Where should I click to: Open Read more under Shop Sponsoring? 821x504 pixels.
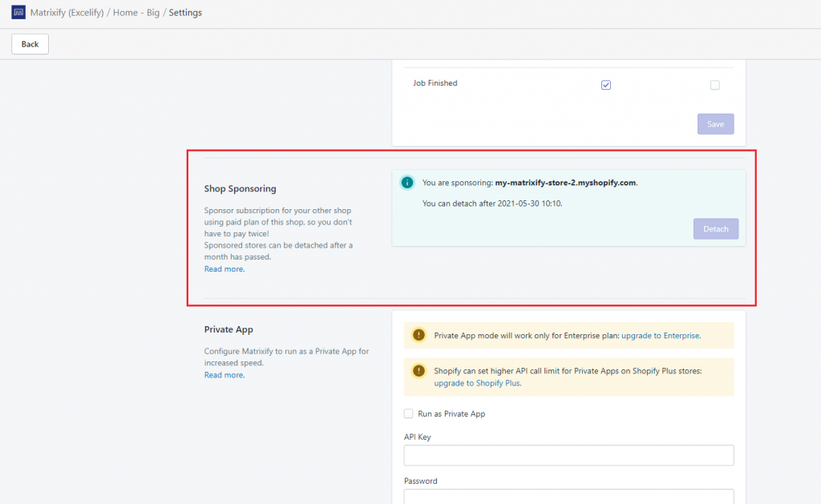point(224,269)
